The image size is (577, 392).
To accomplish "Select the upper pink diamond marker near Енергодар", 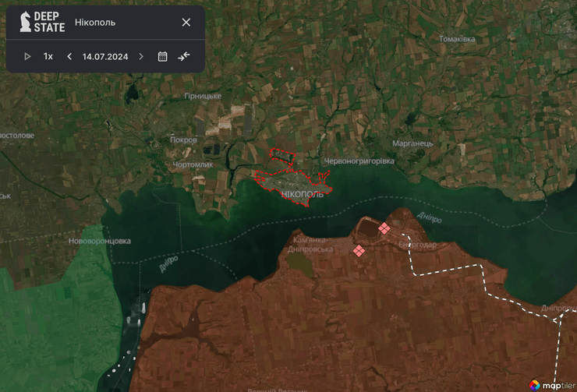I will [x=384, y=228].
